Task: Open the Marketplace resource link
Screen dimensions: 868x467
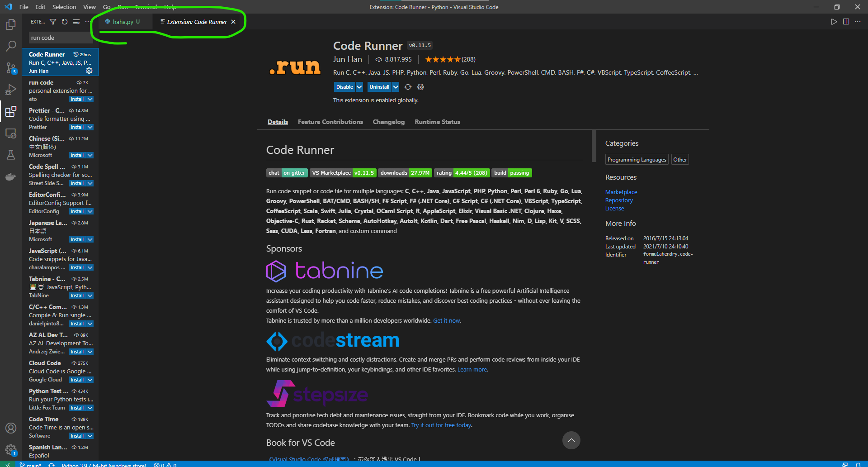Action: (621, 192)
